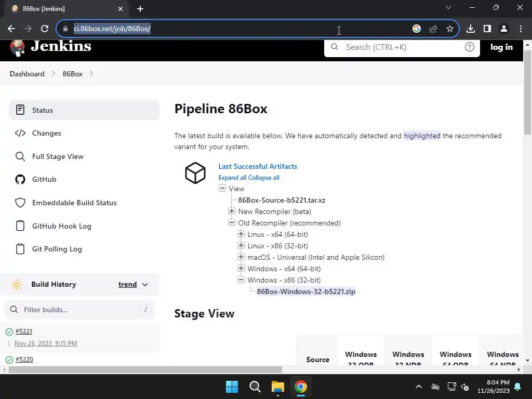Image resolution: width=532 pixels, height=399 pixels.
Task: Click the browser address bar URL
Action: click(x=112, y=29)
